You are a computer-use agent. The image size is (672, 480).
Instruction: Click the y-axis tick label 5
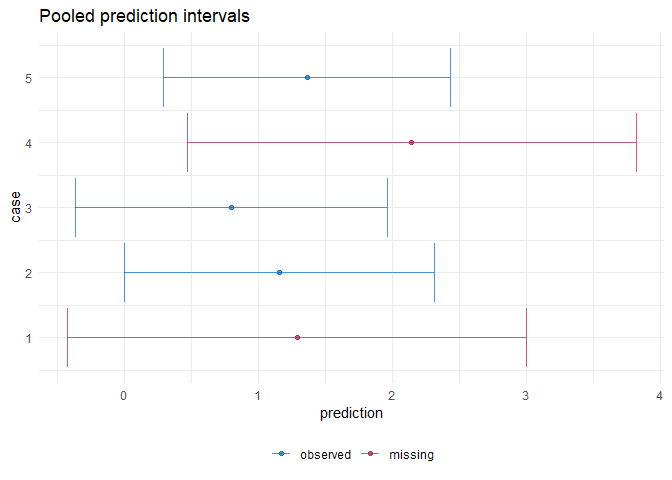[28, 77]
